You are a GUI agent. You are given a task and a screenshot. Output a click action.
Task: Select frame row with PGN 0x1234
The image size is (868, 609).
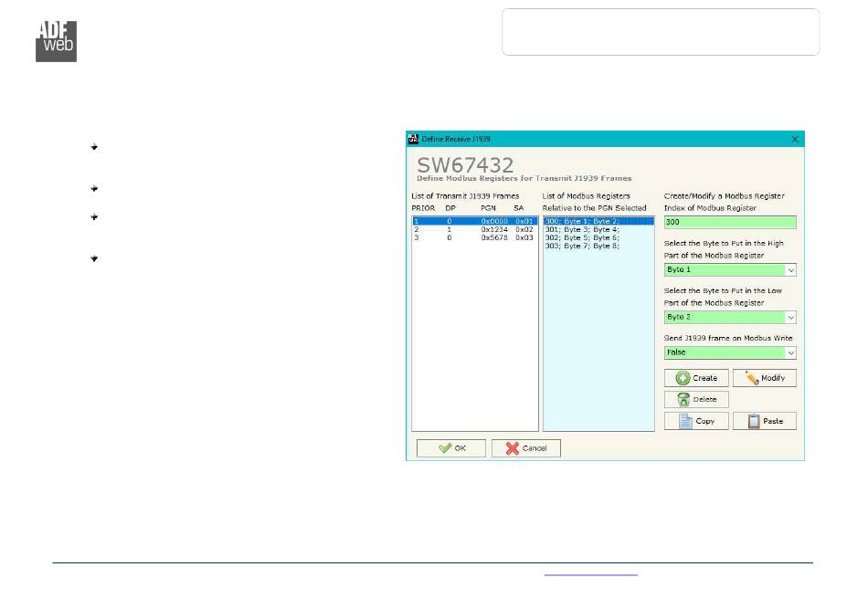coord(474,229)
